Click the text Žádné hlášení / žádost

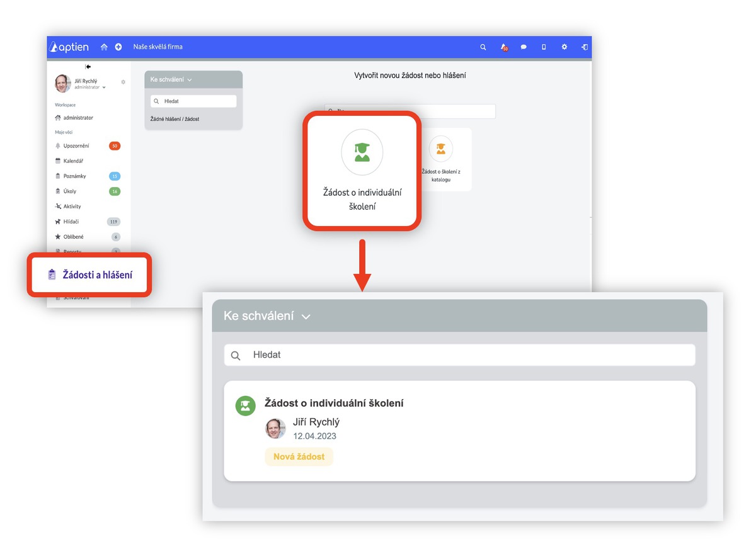tap(175, 119)
